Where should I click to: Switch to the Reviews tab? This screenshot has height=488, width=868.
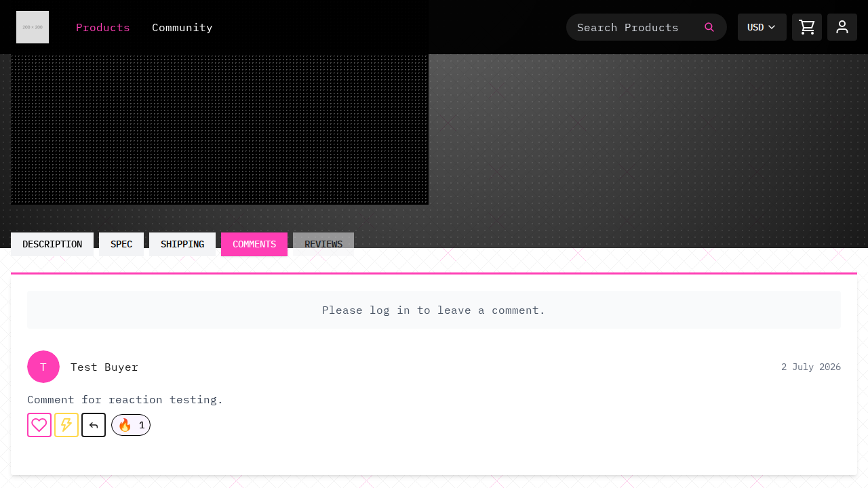point(323,244)
